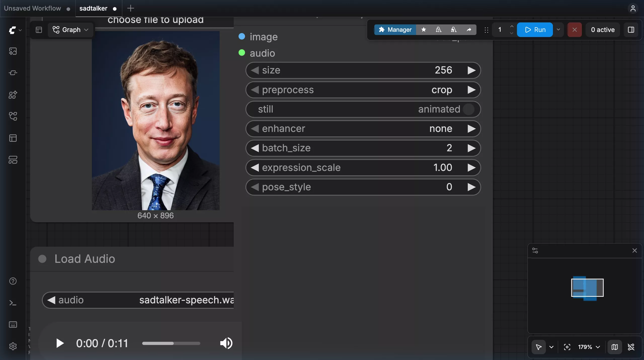Click the star icon beside Manager
The width and height of the screenshot is (644, 360).
click(x=424, y=30)
